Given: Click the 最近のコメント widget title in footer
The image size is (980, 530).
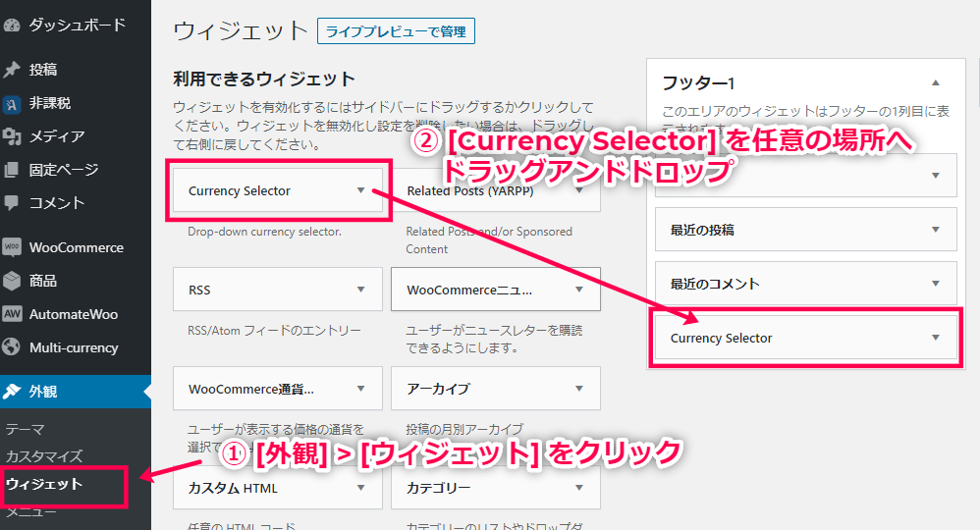Looking at the screenshot, I should pyautogui.click(x=715, y=284).
